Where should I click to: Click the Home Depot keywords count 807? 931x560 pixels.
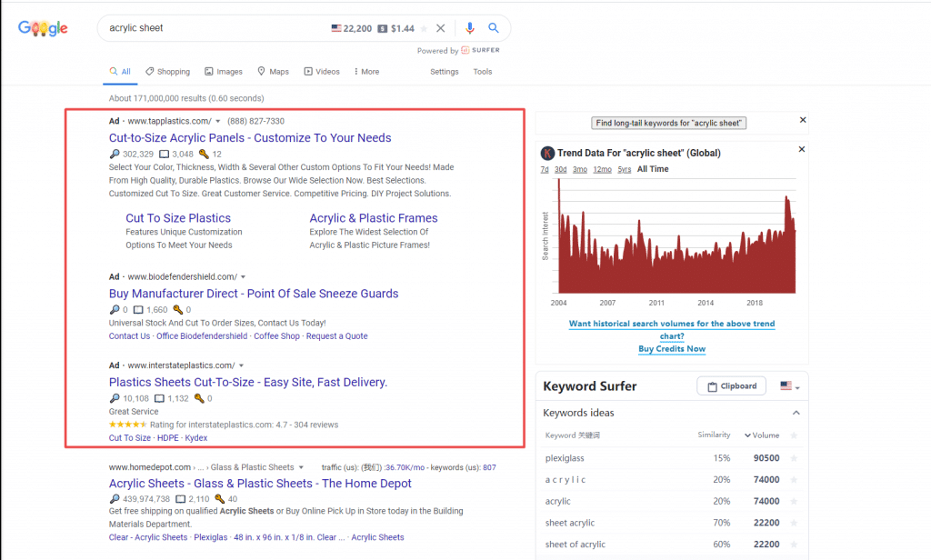click(489, 467)
